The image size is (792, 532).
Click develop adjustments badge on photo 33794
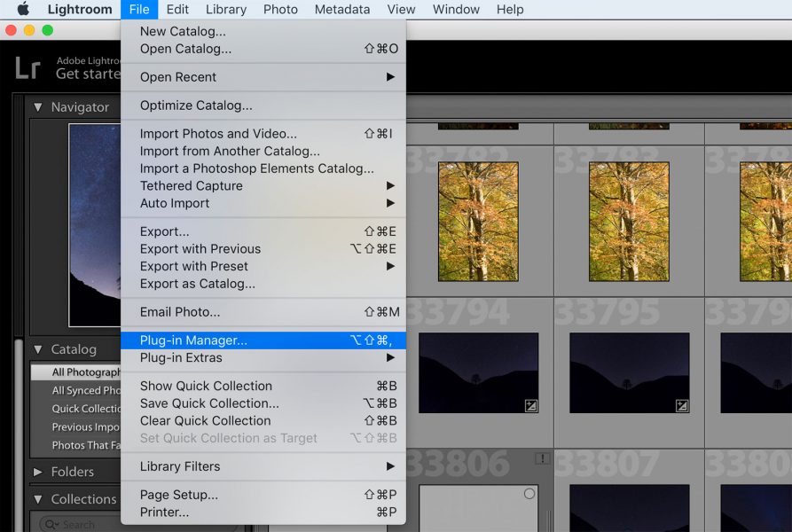530,404
